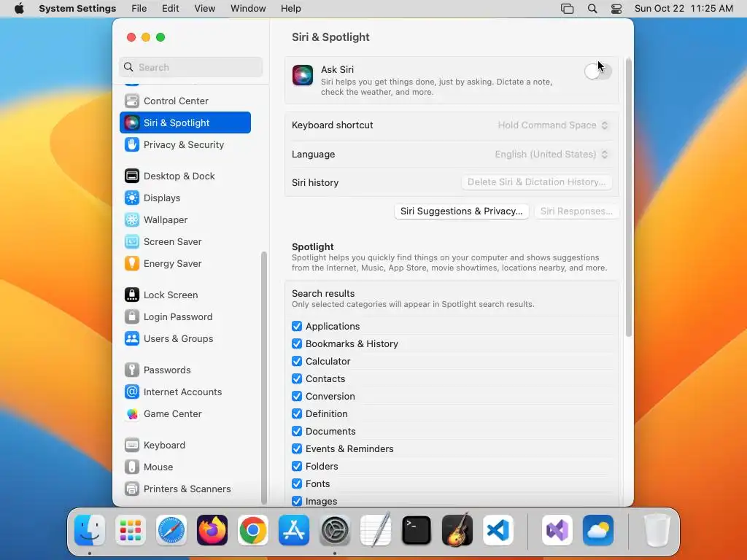The width and height of the screenshot is (747, 560).
Task: Launch Firefox from the Dock
Action: [212, 531]
